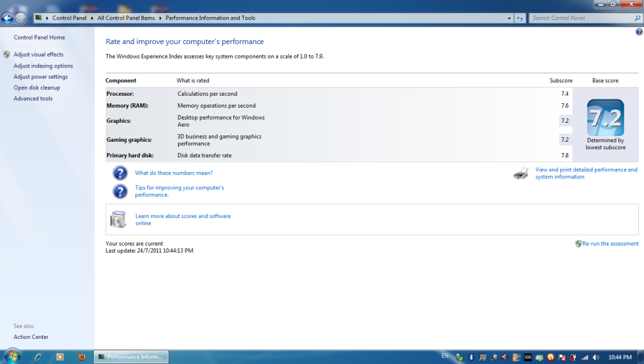The width and height of the screenshot is (644, 364).
Task: Expand arrow after Control Panel breadcrumb
Action: pyautogui.click(x=92, y=18)
